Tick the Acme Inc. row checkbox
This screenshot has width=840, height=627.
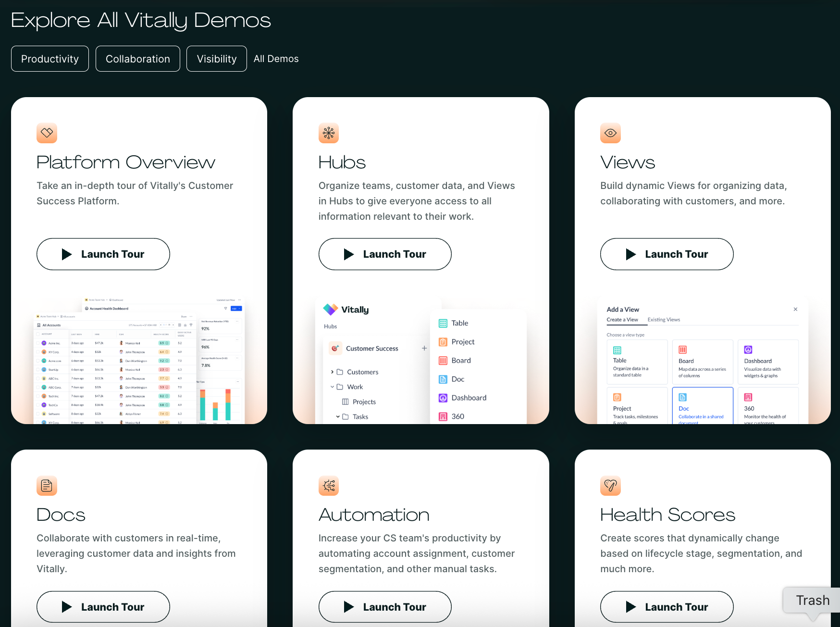click(x=38, y=343)
